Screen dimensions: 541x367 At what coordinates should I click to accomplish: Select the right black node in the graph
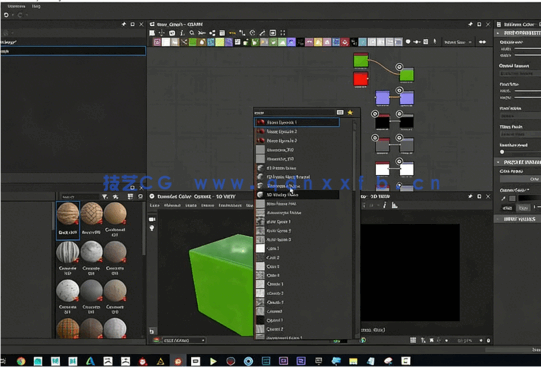tap(406, 122)
